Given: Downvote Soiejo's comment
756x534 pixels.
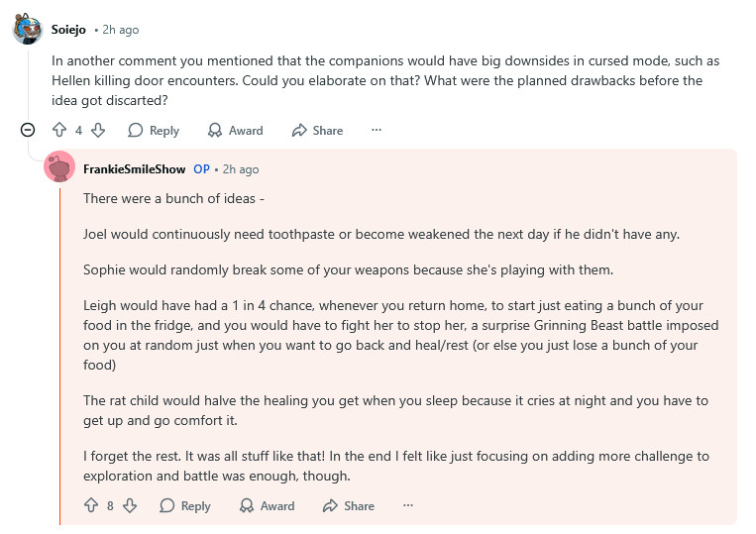Looking at the screenshot, I should 97,130.
